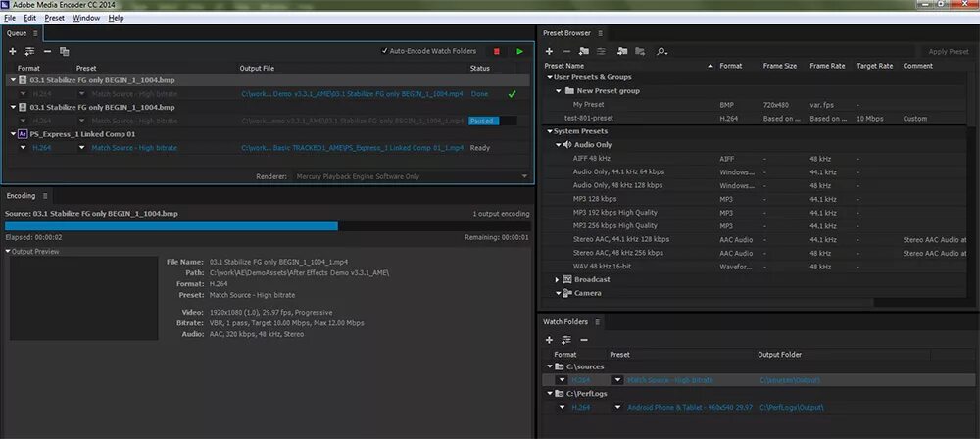Click the Broadcast category icon

click(567, 279)
